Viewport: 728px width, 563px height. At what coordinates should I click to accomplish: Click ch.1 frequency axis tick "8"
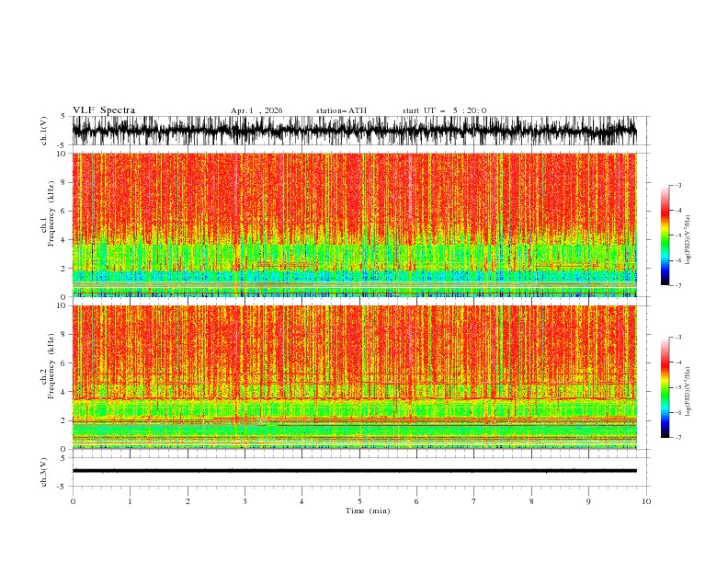[x=64, y=182]
